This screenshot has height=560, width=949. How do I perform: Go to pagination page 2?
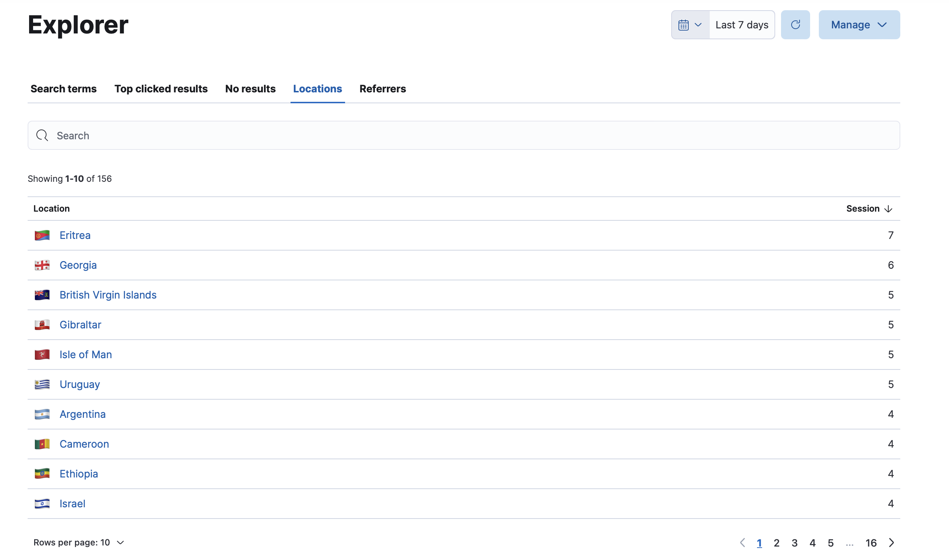click(777, 542)
